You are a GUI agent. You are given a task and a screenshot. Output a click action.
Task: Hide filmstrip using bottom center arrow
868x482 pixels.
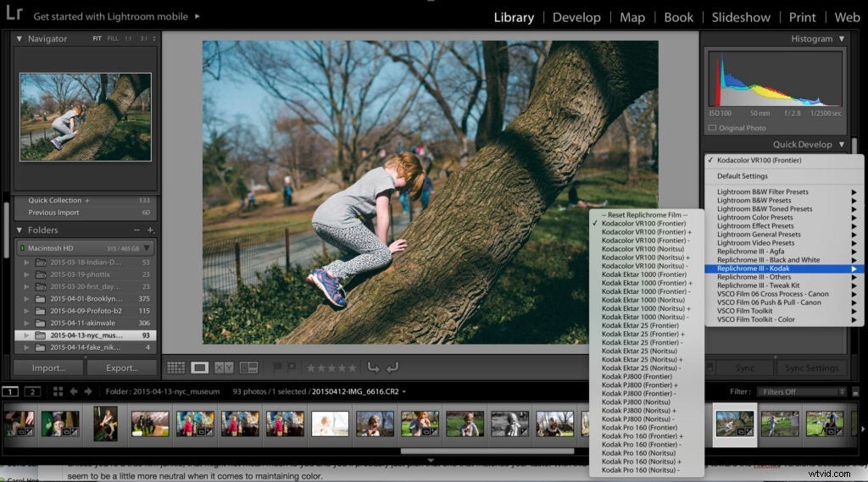coord(430,461)
